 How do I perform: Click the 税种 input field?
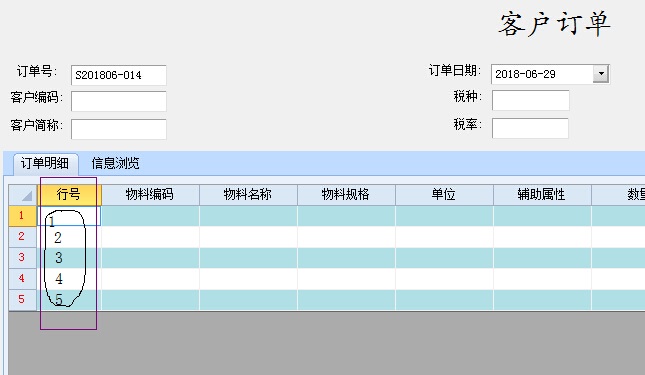coord(531,100)
